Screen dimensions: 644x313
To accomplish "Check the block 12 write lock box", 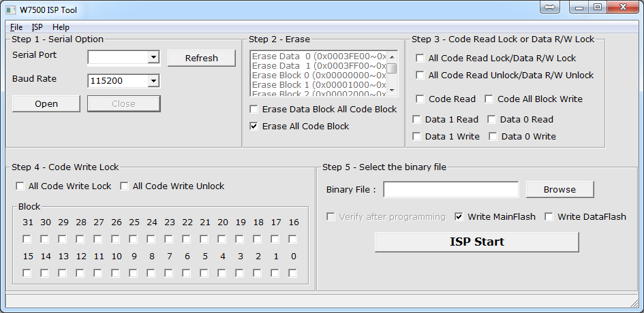I will [x=80, y=273].
